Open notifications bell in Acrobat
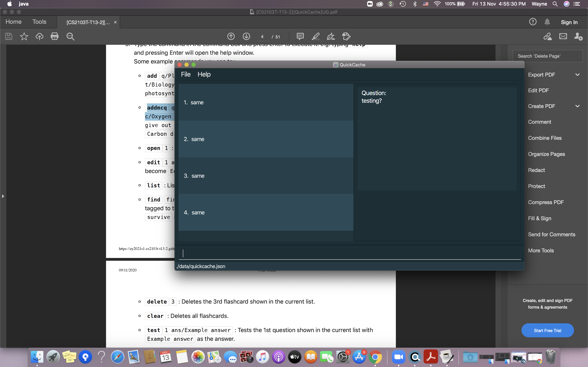The image size is (588, 367). (547, 22)
